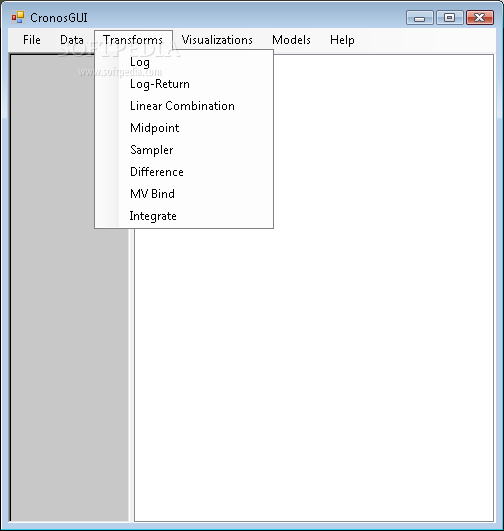
Task: Choose Sampler in the Transforms menu
Action: pyautogui.click(x=184, y=150)
